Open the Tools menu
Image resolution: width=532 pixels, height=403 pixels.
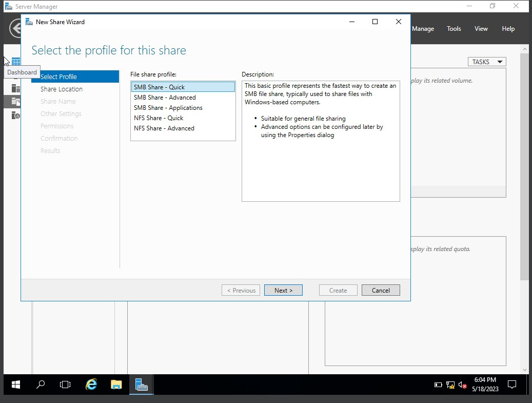454,29
